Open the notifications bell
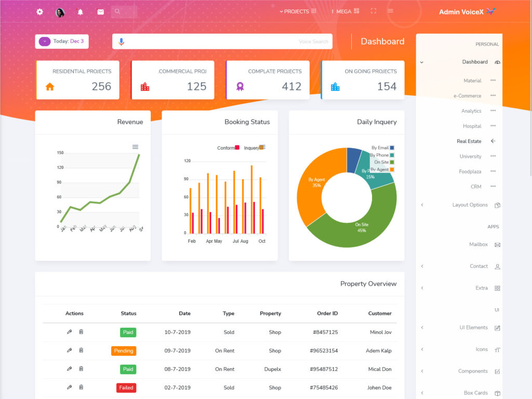 [81, 12]
